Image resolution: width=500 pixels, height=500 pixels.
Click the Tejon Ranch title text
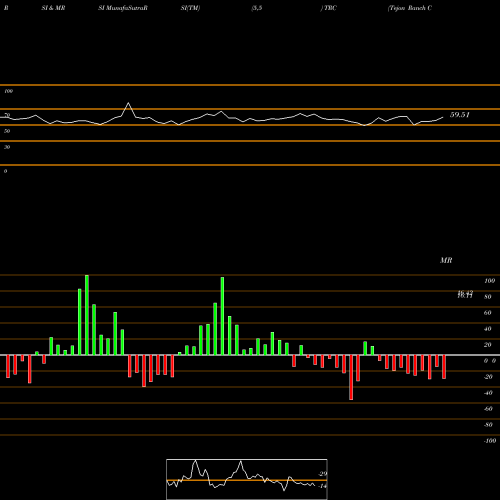pyautogui.click(x=410, y=8)
